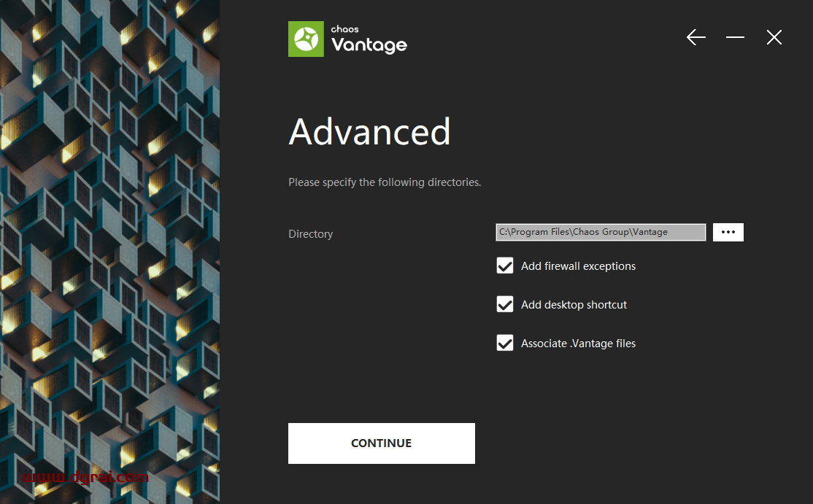
Task: Click the Chaos tricycle emblem in the header
Action: point(306,39)
